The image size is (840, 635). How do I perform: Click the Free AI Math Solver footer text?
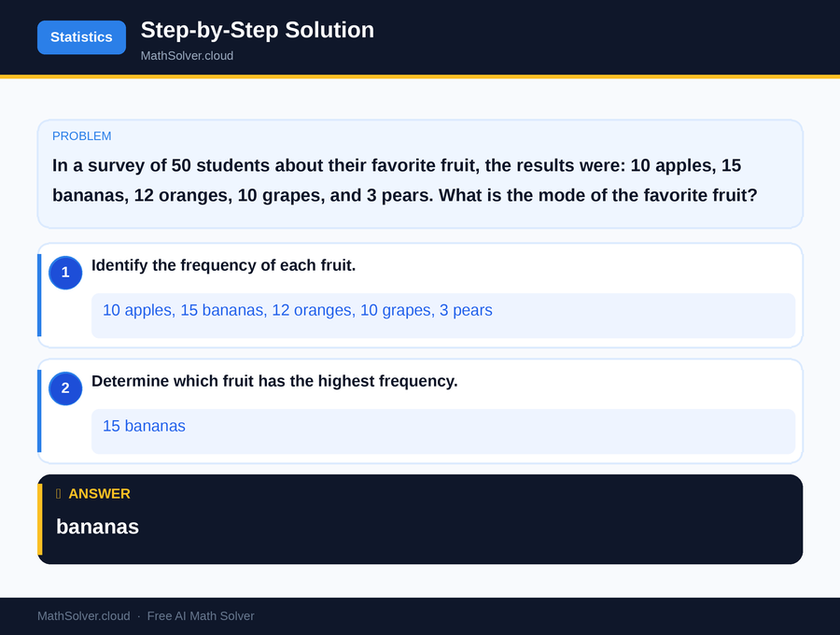(x=201, y=615)
